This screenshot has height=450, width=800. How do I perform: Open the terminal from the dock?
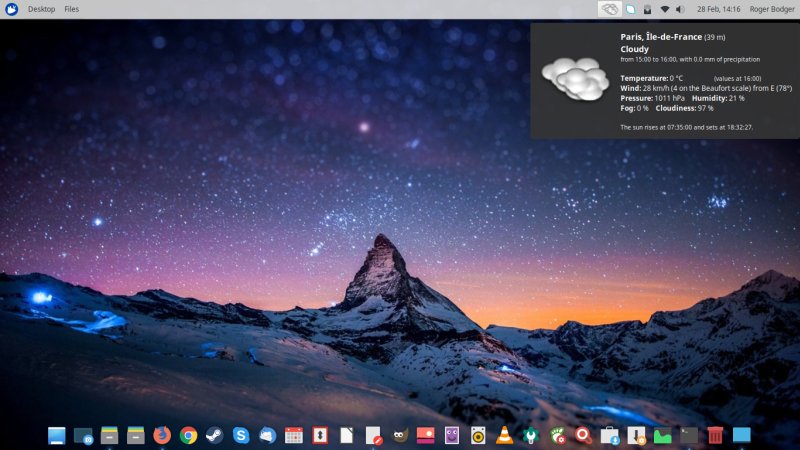tap(689, 435)
